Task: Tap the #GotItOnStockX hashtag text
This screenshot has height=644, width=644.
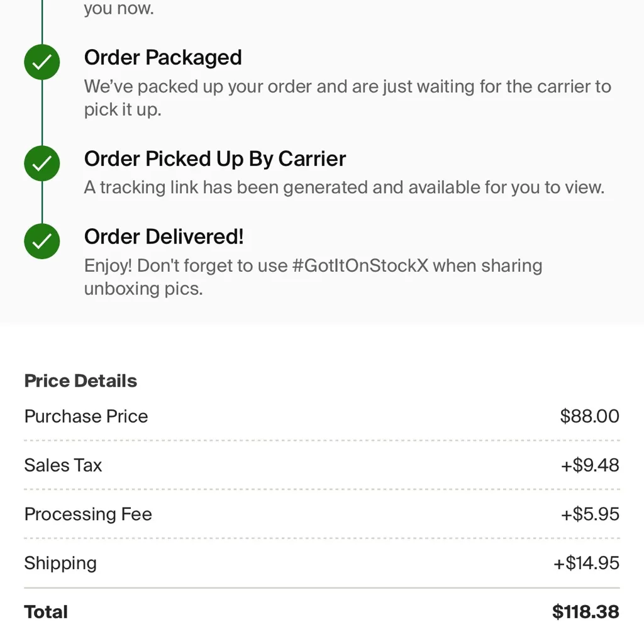Action: [x=360, y=265]
